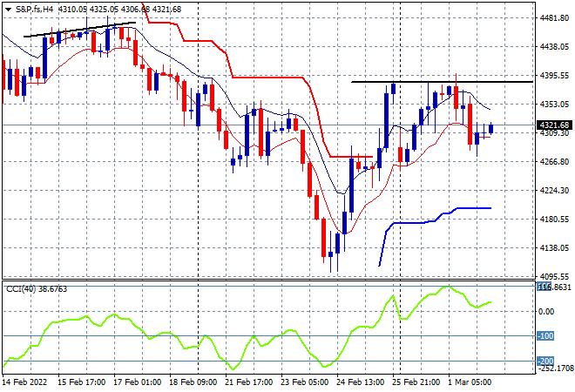Click the 17 Feb 01:00 time label

pyautogui.click(x=137, y=382)
